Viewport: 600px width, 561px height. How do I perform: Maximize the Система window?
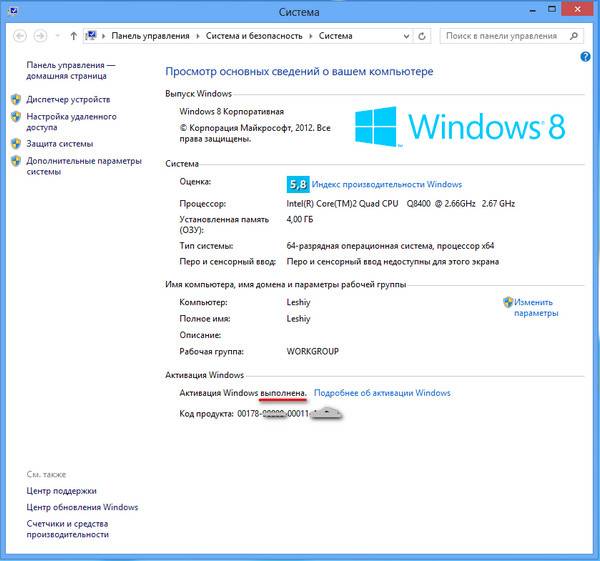click(552, 10)
